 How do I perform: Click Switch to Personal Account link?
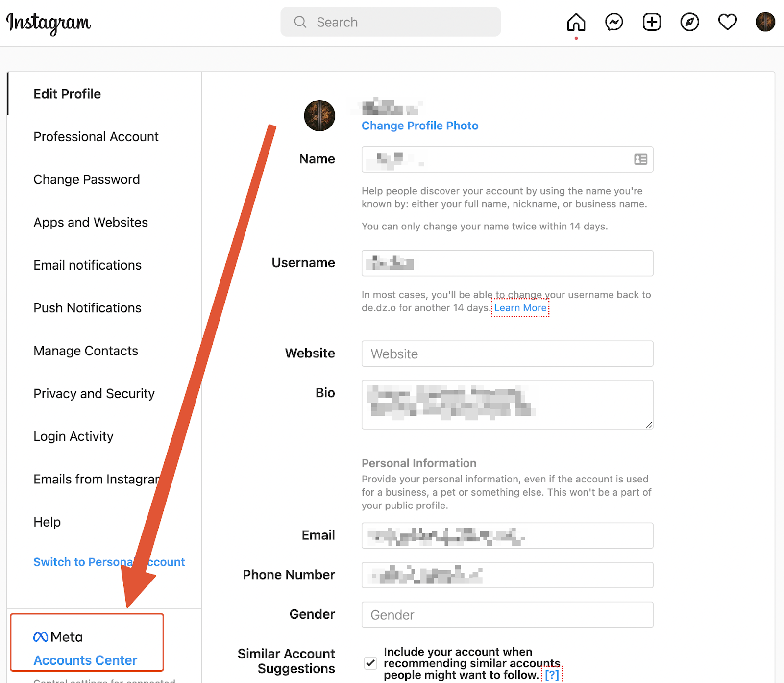pyautogui.click(x=109, y=562)
